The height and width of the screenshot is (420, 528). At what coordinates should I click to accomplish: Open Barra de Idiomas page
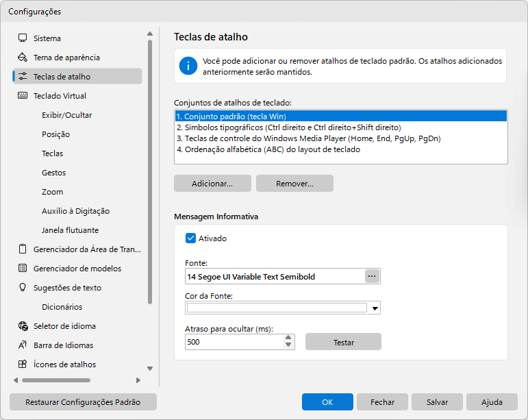click(63, 345)
